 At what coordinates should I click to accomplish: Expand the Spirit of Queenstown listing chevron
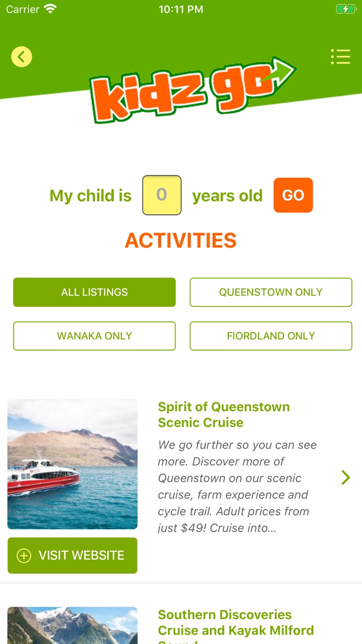(x=346, y=478)
